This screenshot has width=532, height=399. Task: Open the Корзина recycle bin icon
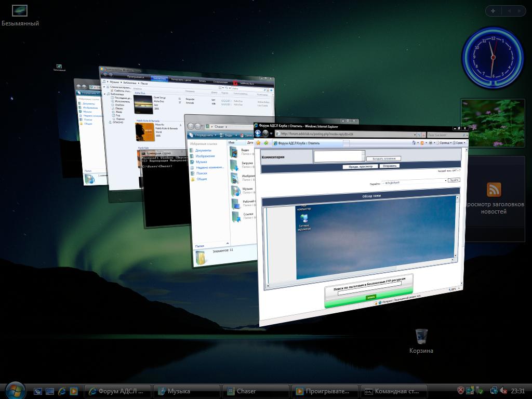[x=421, y=337]
